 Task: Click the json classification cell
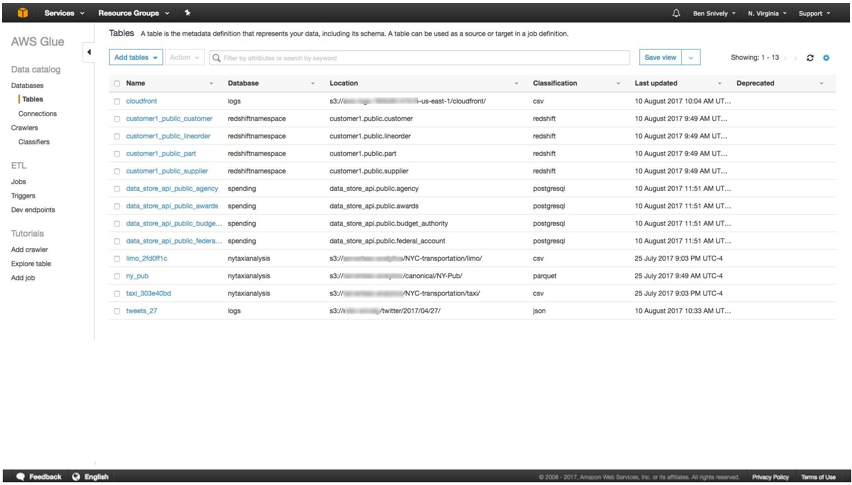pyautogui.click(x=539, y=311)
